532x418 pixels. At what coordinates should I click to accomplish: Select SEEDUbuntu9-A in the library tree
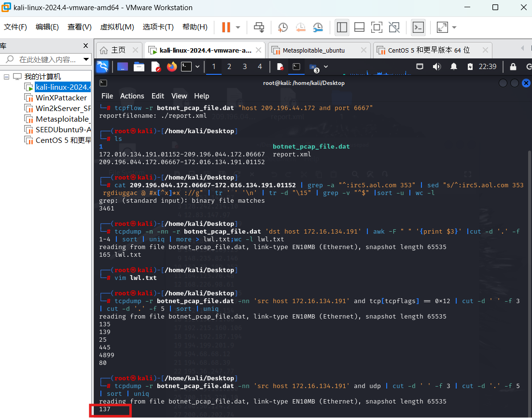pyautogui.click(x=63, y=129)
